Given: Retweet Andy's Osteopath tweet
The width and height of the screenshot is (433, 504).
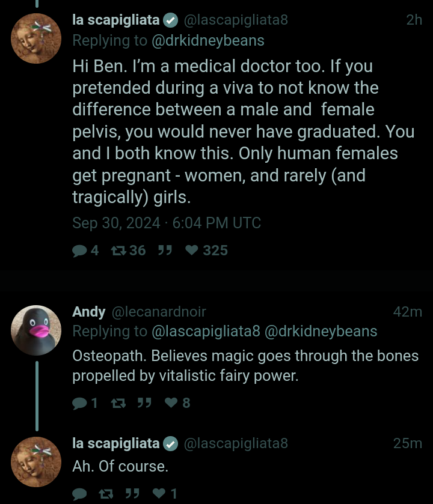Looking at the screenshot, I should tap(118, 403).
